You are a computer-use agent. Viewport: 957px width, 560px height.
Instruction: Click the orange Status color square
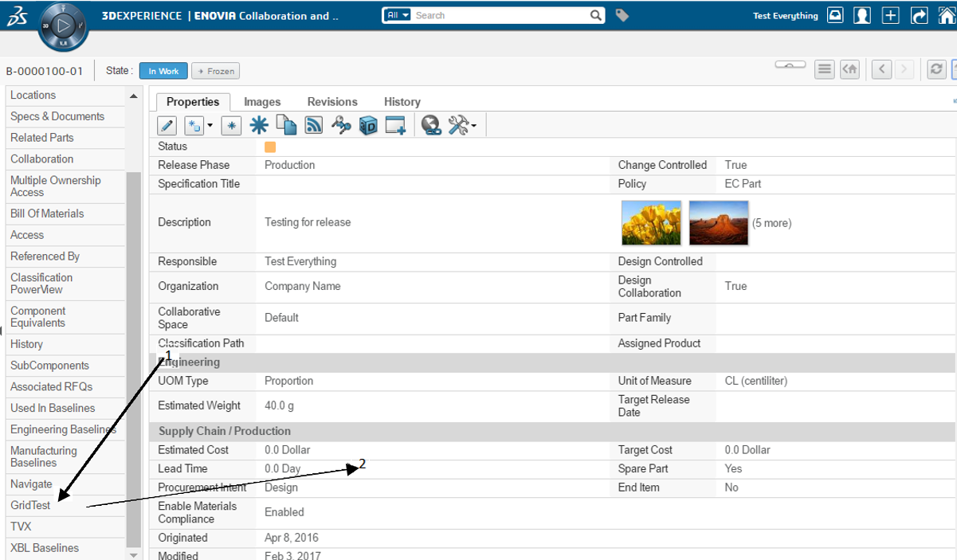270,147
